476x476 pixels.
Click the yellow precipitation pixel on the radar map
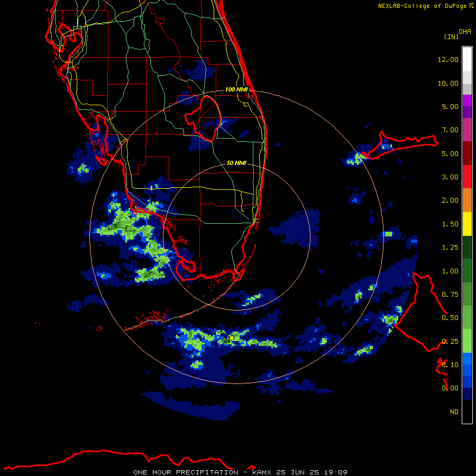click(x=232, y=337)
